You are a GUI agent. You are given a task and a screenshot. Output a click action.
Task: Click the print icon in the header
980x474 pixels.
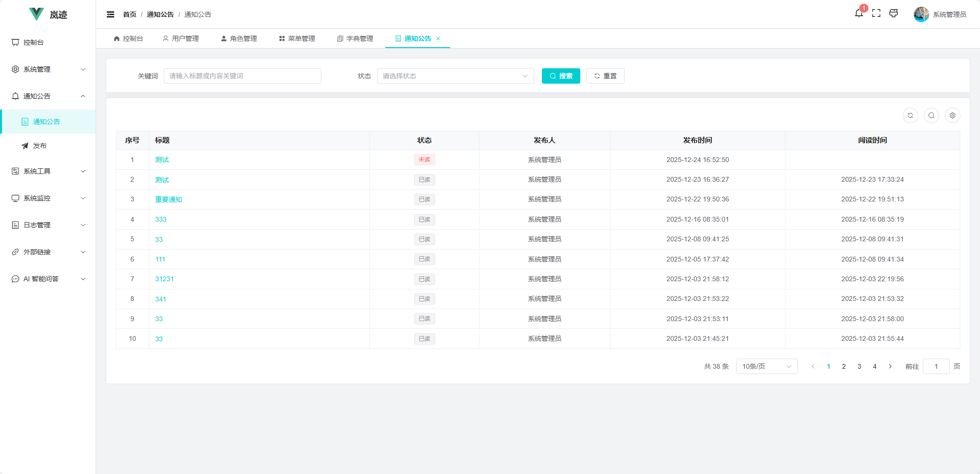pyautogui.click(x=894, y=13)
